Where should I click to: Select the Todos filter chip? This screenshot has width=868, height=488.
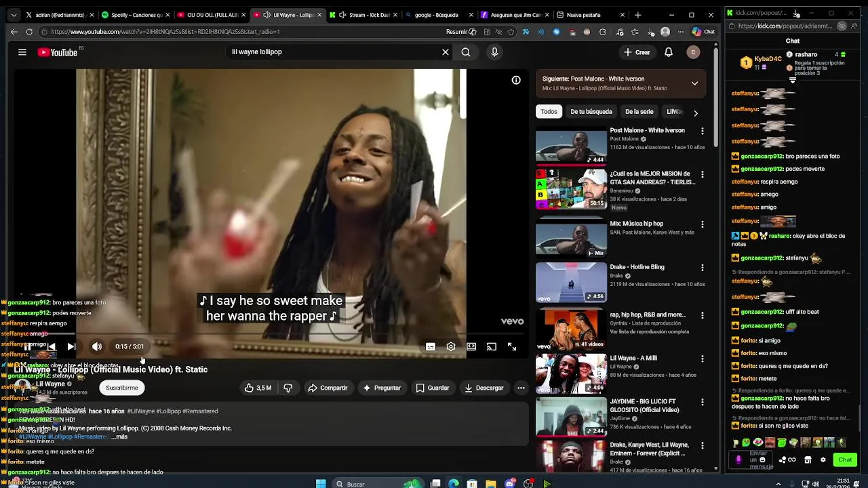point(549,112)
